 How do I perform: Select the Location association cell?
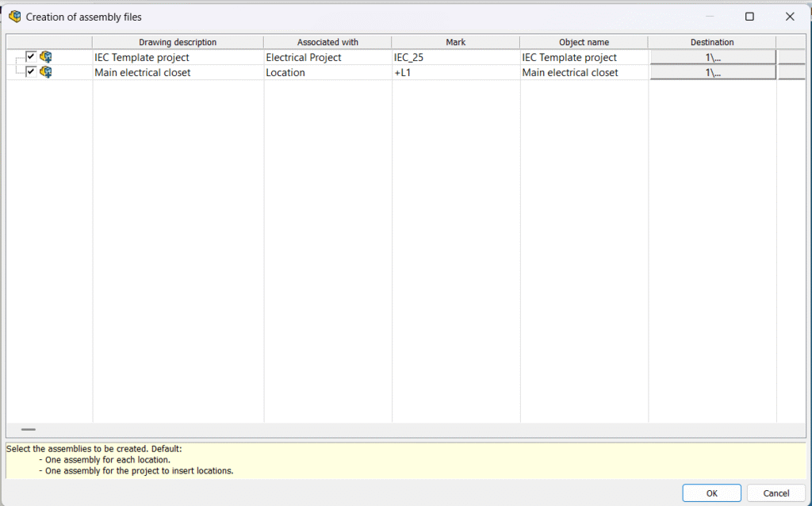coord(327,72)
